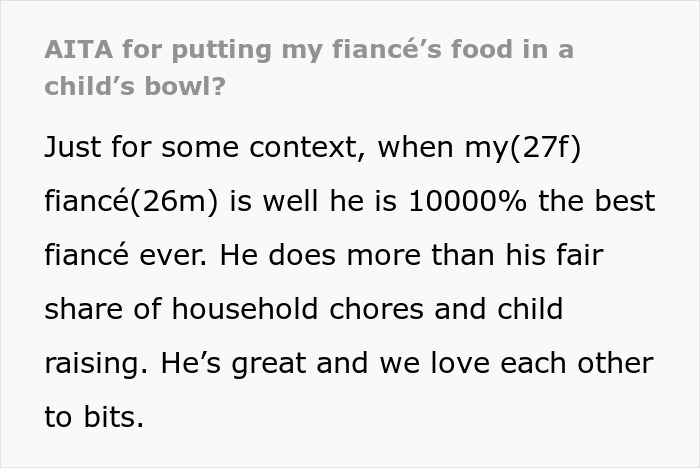This screenshot has width=700, height=468.
Task: Click the words "the best" ending the second line
Action: [x=597, y=201]
